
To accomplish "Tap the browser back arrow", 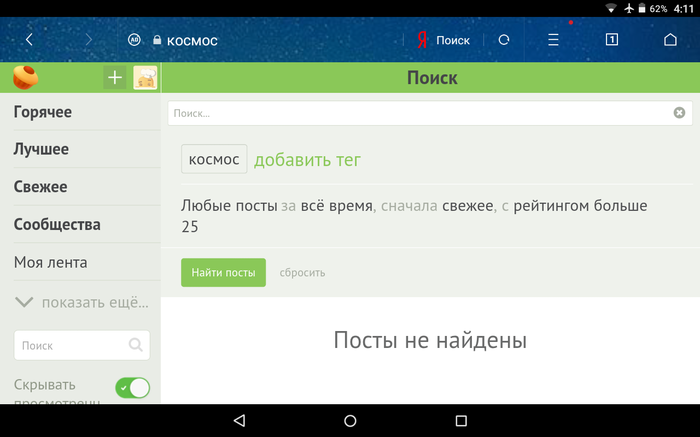I will click(29, 40).
